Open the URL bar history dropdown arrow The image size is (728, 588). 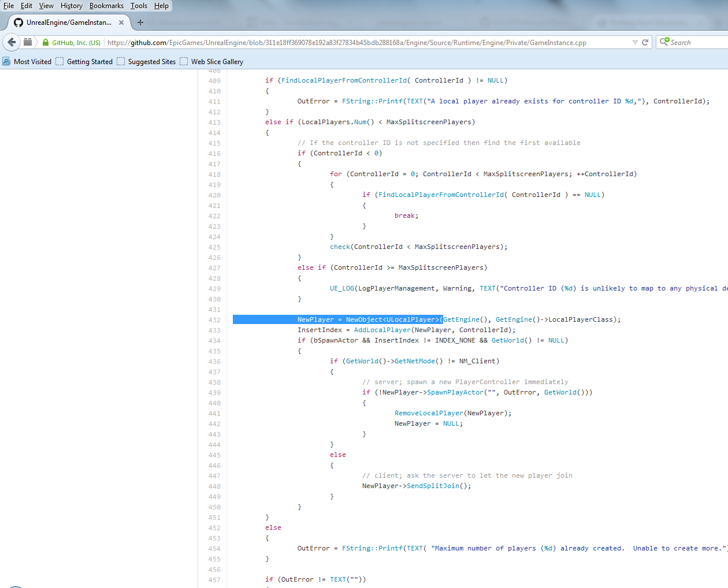tap(636, 42)
